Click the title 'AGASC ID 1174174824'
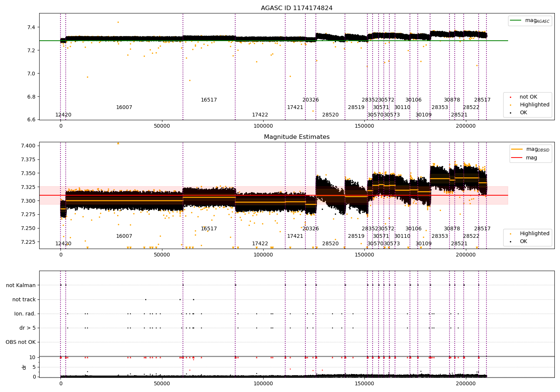Image resolution: width=560 pixels, height=392 pixels. tap(296, 8)
